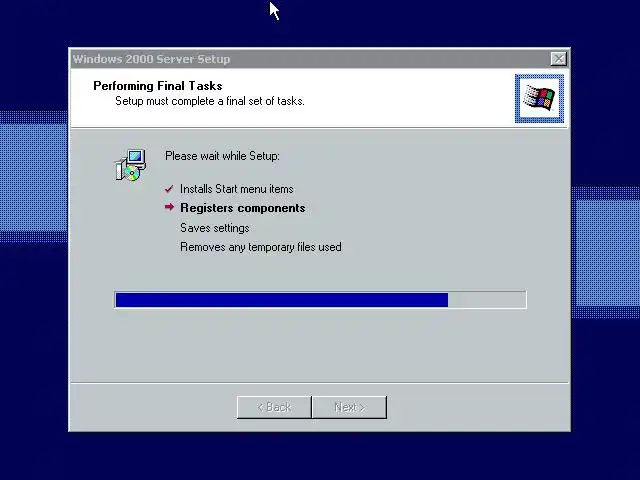
Task: Click 'Setup must complete a final set of tasks.'
Action: (x=210, y=101)
